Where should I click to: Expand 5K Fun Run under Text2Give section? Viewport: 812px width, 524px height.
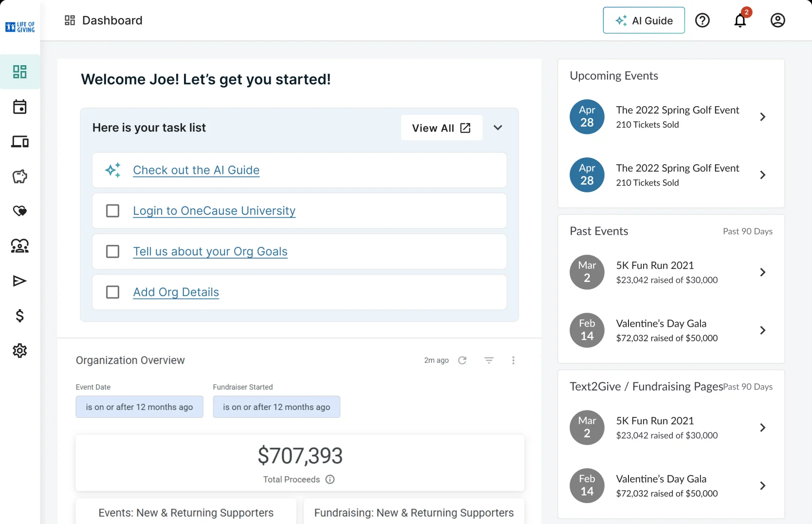point(763,428)
